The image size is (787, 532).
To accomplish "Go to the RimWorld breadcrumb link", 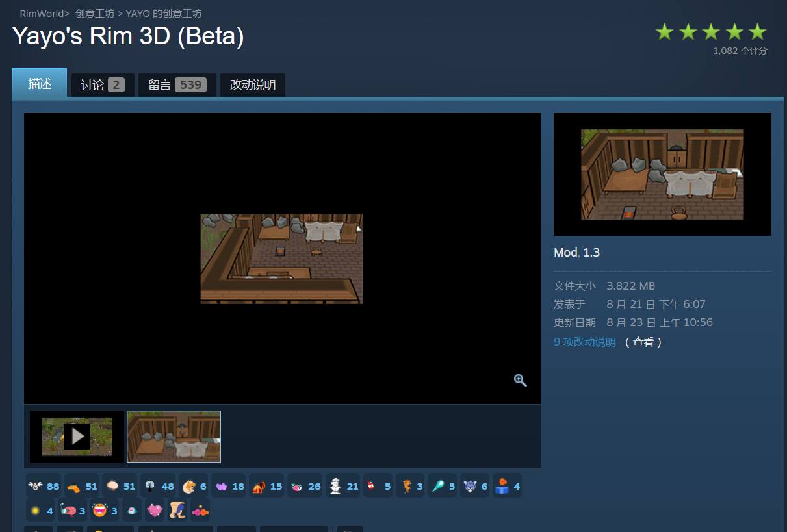I will pos(42,14).
